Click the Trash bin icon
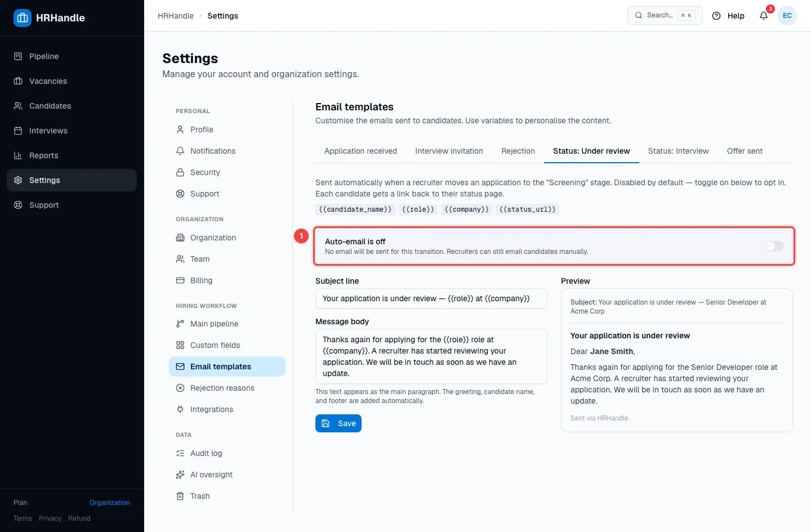This screenshot has width=811, height=532. coord(180,496)
